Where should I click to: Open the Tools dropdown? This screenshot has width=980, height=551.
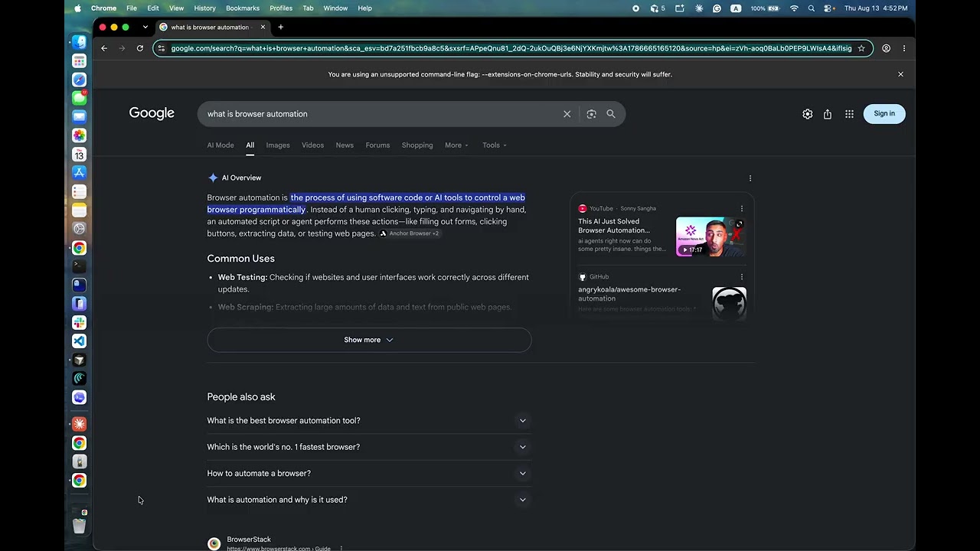tap(495, 145)
